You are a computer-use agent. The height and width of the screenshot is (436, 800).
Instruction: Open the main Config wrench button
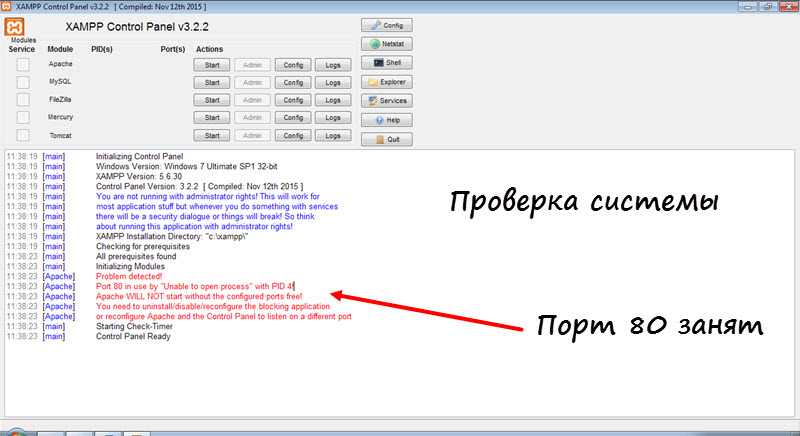tap(387, 25)
